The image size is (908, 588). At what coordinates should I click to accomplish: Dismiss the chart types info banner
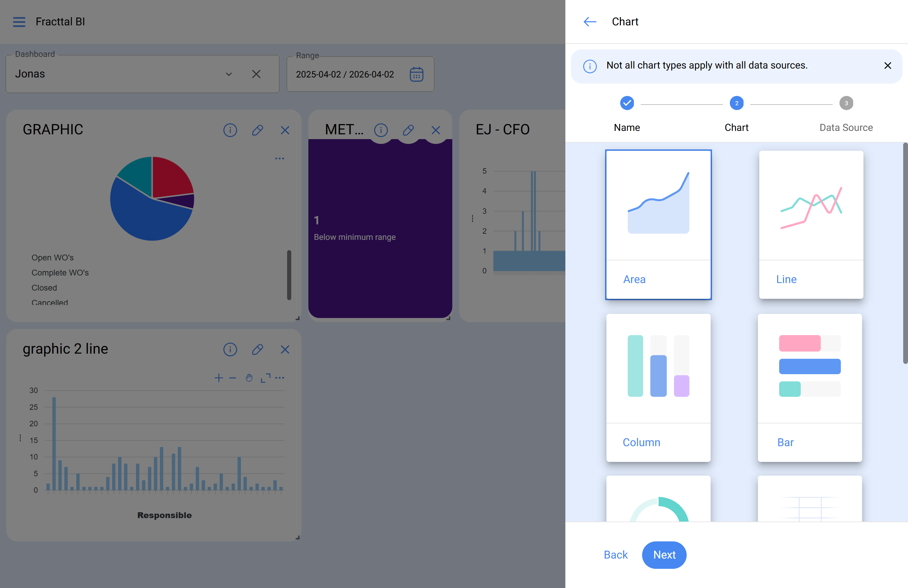887,66
